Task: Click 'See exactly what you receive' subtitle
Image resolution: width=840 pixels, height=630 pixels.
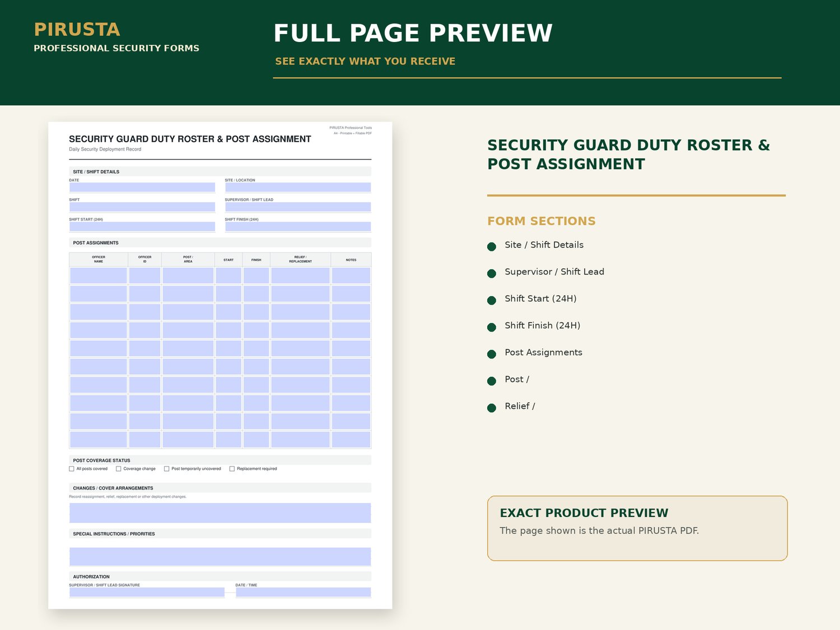Action: click(365, 61)
